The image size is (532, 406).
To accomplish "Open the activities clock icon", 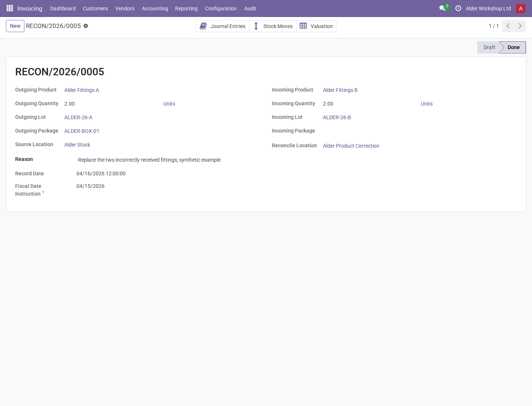I will [458, 8].
